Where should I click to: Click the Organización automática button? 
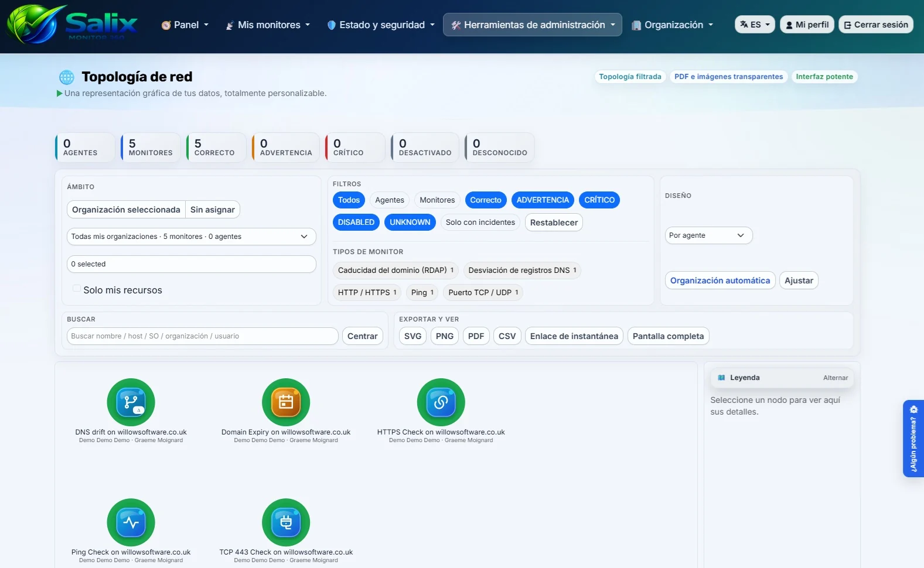[x=720, y=280]
